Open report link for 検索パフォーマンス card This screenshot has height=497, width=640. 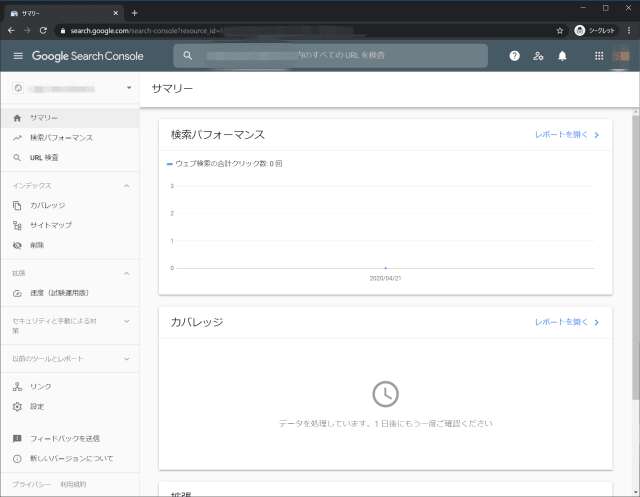pos(567,135)
